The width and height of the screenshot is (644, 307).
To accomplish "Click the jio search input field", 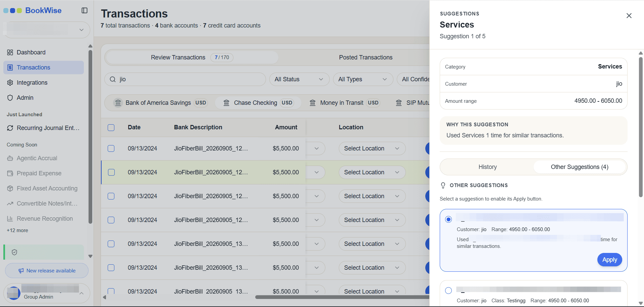I will pyautogui.click(x=185, y=79).
